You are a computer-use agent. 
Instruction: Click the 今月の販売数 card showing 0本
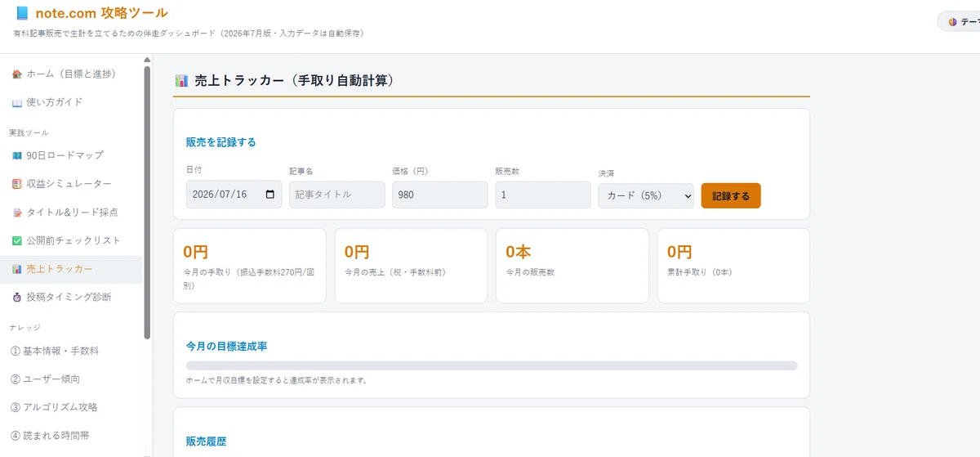click(572, 266)
